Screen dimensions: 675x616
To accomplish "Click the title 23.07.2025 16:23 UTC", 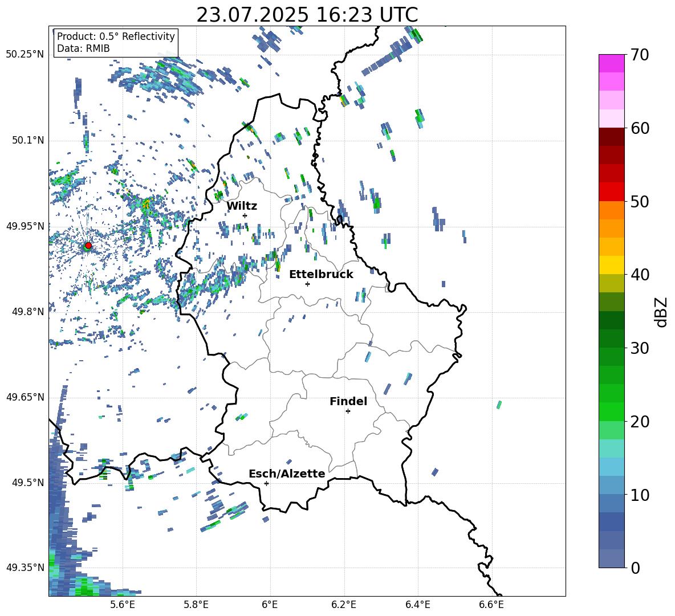I will click(x=307, y=15).
